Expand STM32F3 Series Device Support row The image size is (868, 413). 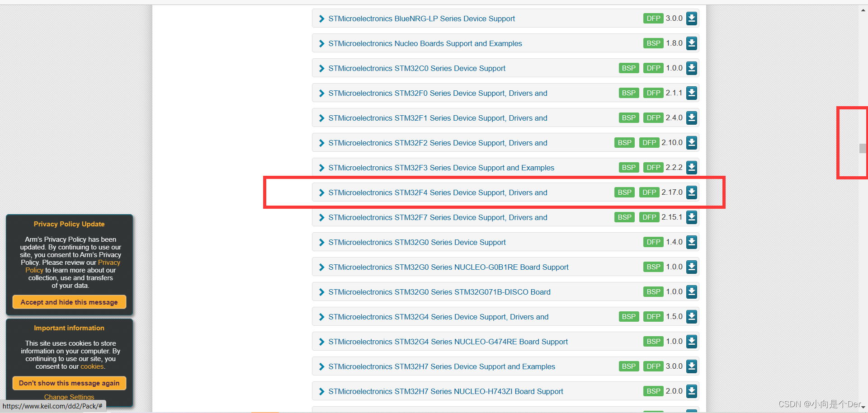(321, 168)
